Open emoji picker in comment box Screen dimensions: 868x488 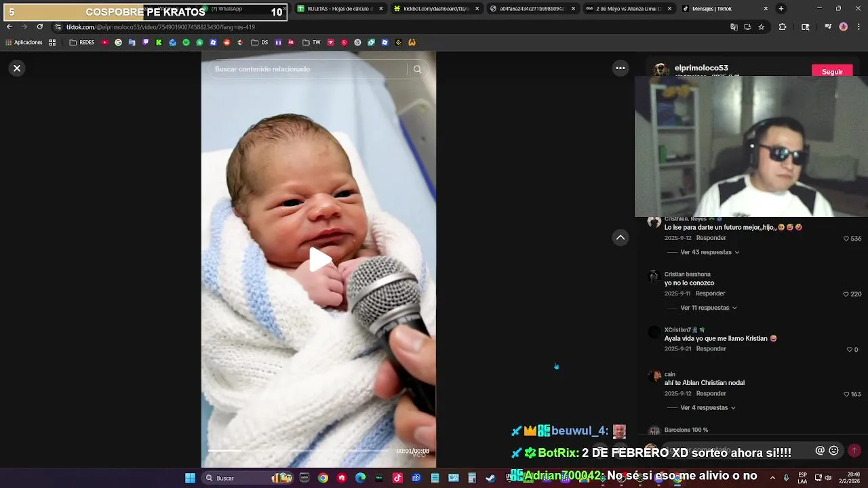coord(833,451)
